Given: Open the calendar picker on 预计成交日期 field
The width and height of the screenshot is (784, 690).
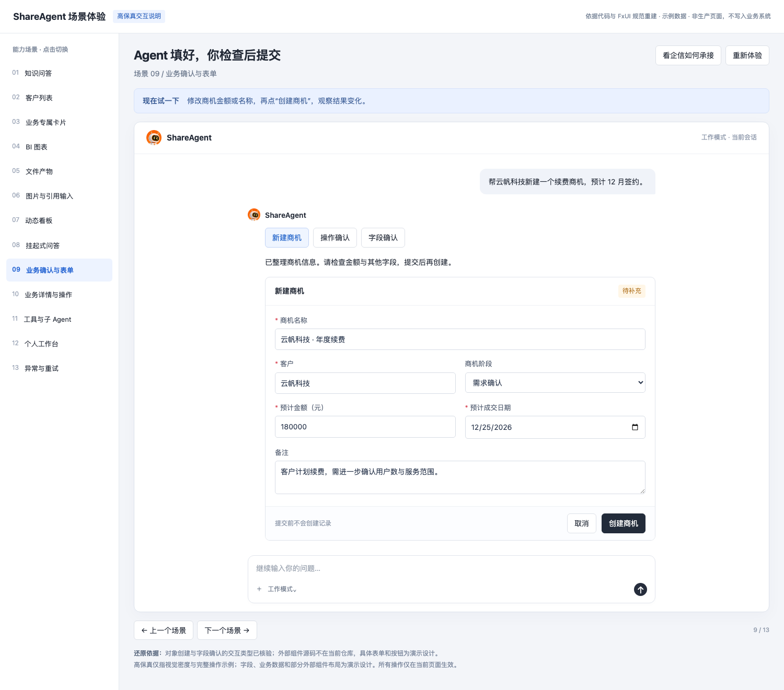Looking at the screenshot, I should pyautogui.click(x=635, y=427).
